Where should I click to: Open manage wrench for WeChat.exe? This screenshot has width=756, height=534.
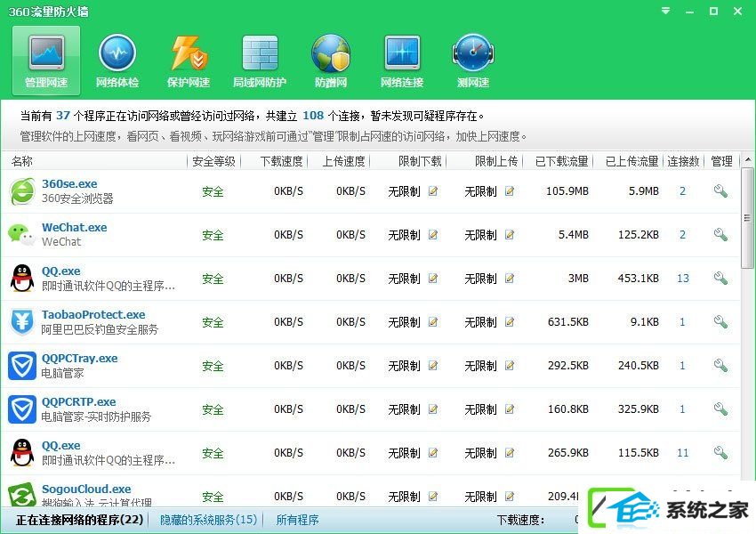[720, 235]
